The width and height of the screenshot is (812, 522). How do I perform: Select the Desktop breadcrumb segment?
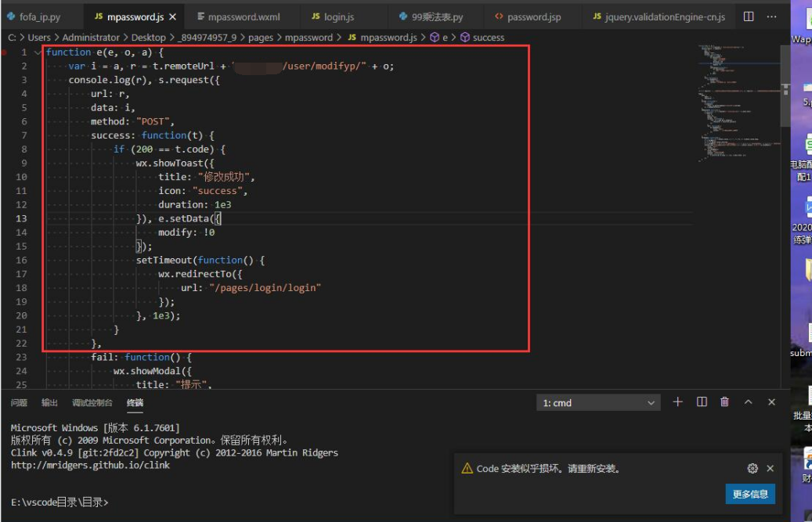point(148,38)
